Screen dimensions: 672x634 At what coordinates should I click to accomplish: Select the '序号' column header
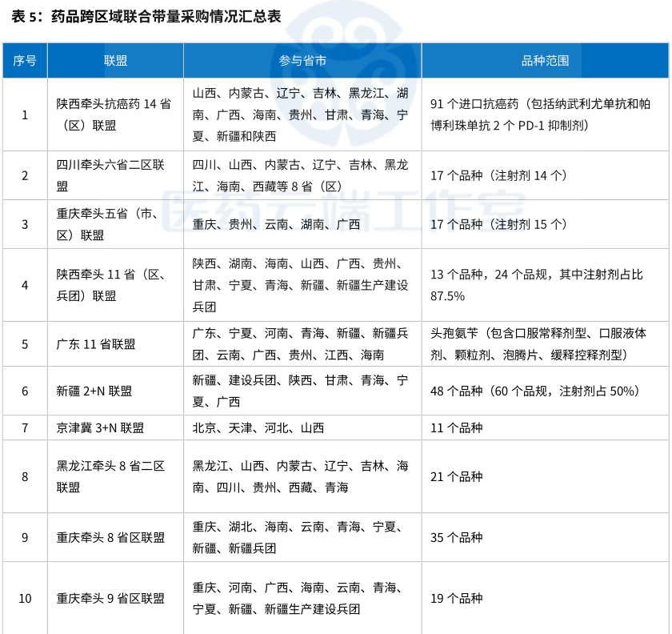coord(25,61)
